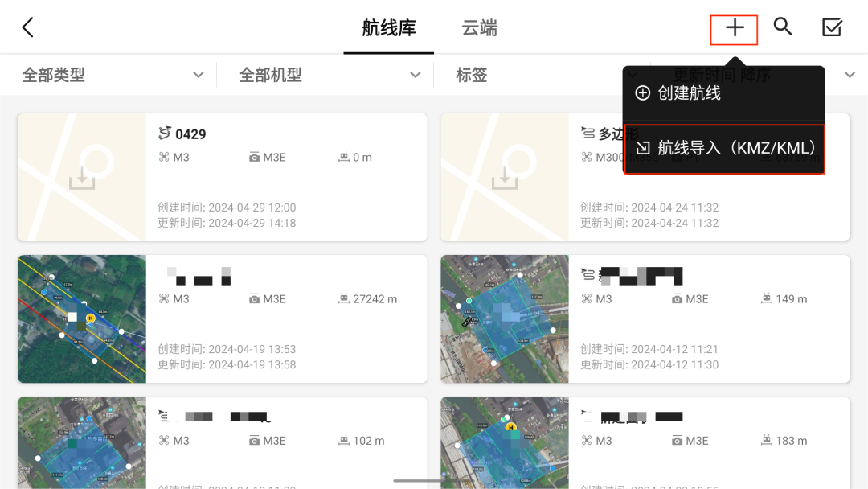Open the search magnifier icon

[783, 26]
